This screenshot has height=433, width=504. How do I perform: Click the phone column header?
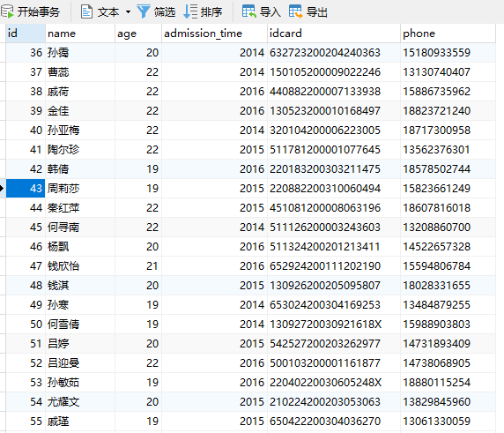coord(448,34)
